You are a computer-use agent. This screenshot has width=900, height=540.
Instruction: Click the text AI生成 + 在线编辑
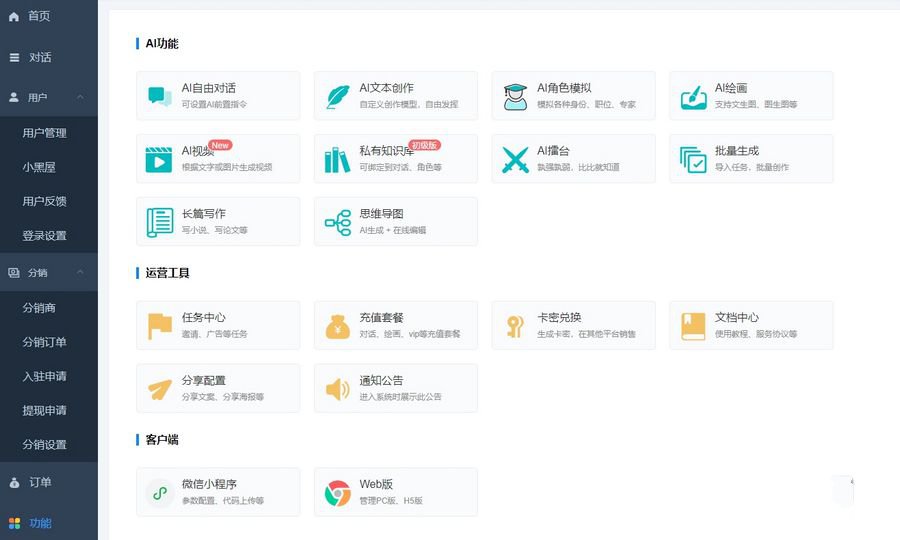click(393, 230)
